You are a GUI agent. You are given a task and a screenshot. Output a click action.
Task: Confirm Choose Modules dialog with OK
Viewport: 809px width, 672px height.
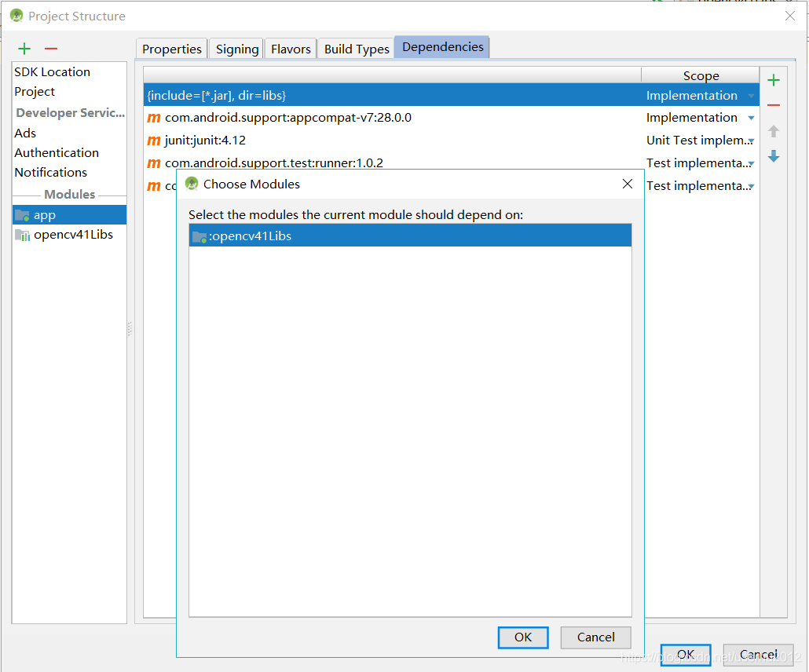tap(523, 637)
